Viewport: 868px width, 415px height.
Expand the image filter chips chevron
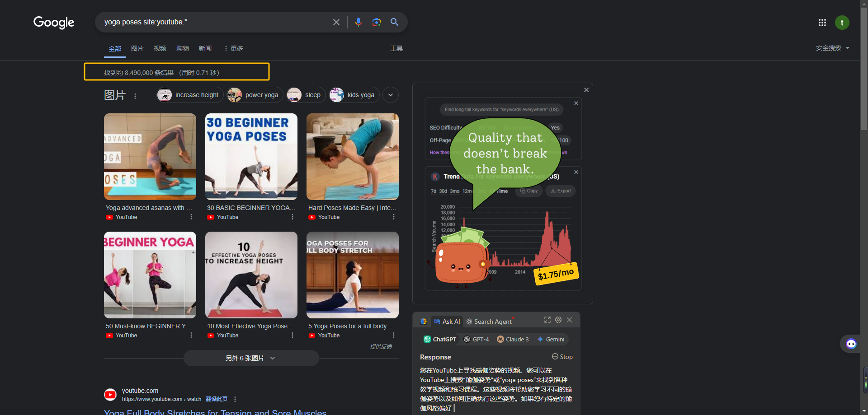point(391,95)
